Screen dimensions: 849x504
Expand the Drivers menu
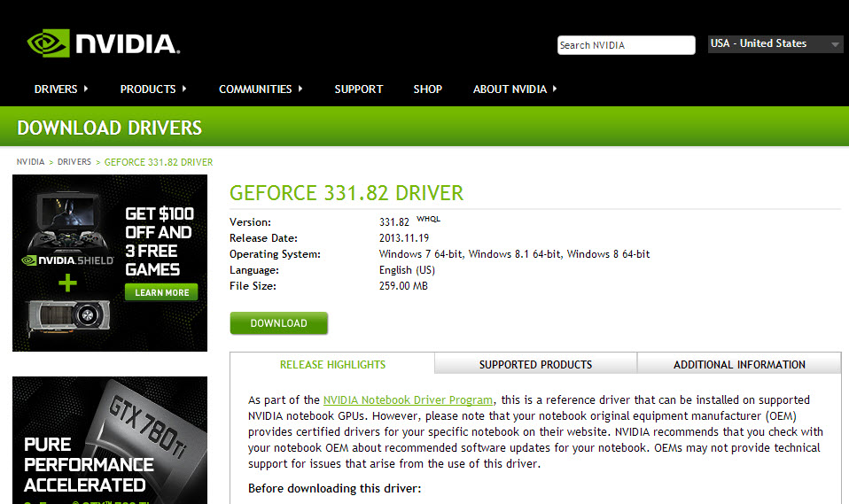[x=61, y=89]
